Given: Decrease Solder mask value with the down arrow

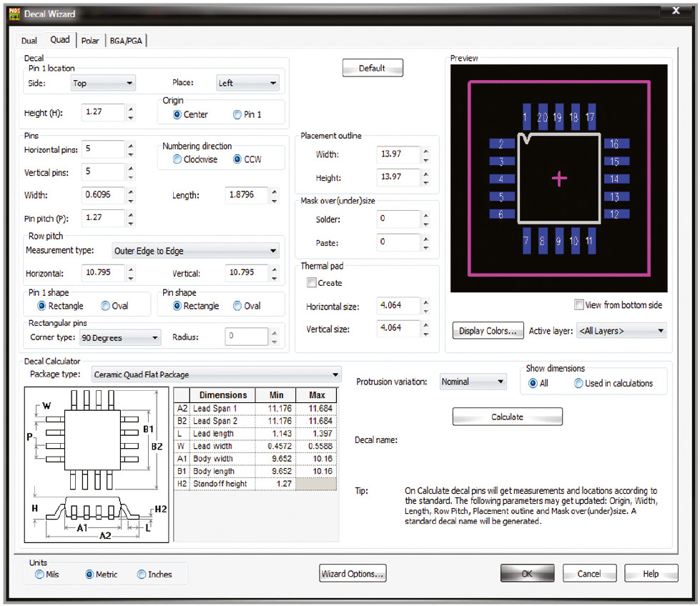Looking at the screenshot, I should (425, 223).
